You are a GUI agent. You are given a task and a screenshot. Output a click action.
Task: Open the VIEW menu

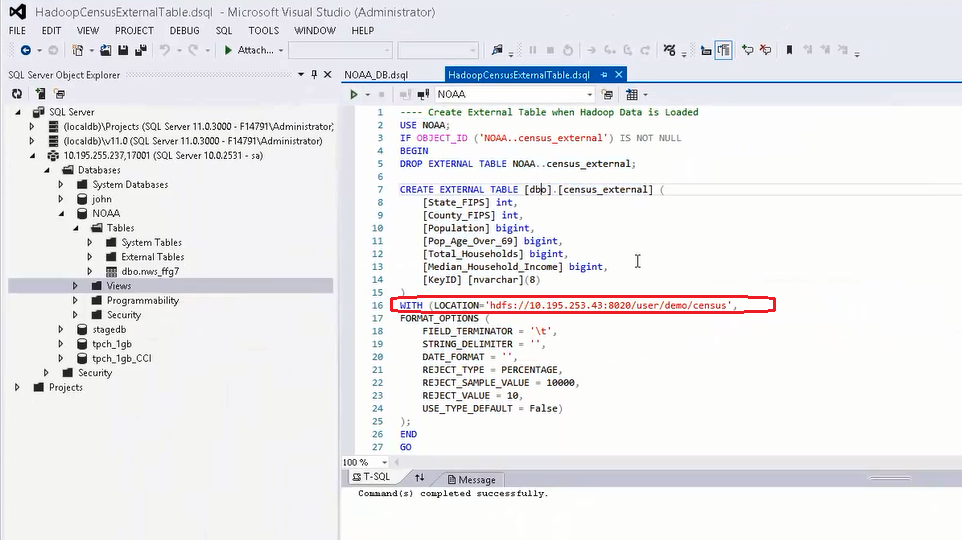coord(88,31)
